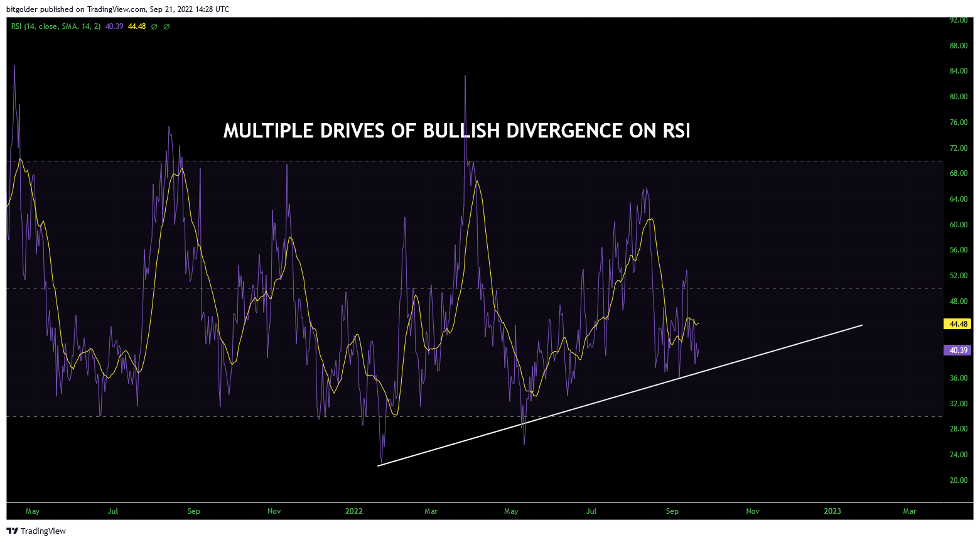
Task: Click the first Nov label on time axis
Action: 274,511
